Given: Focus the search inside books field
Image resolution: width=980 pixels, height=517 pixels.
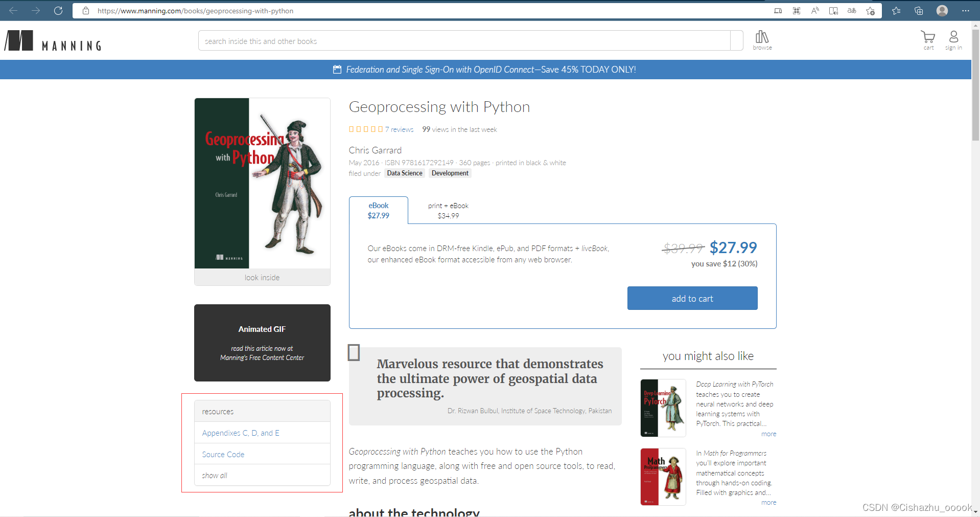Looking at the screenshot, I should click(464, 40).
